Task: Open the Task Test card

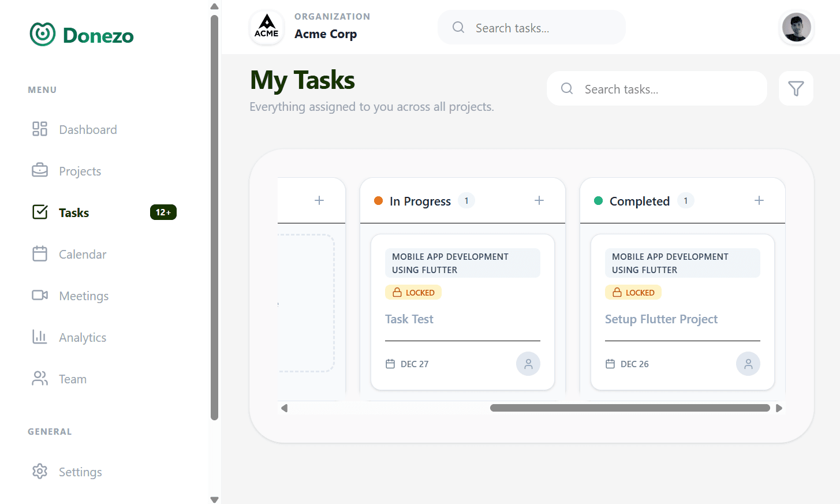Action: pos(409,319)
